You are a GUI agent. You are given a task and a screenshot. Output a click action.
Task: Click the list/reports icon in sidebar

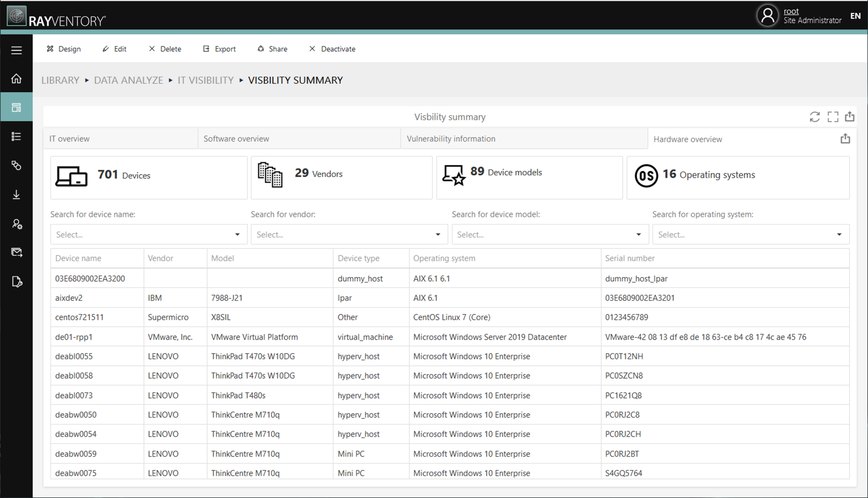tap(16, 136)
